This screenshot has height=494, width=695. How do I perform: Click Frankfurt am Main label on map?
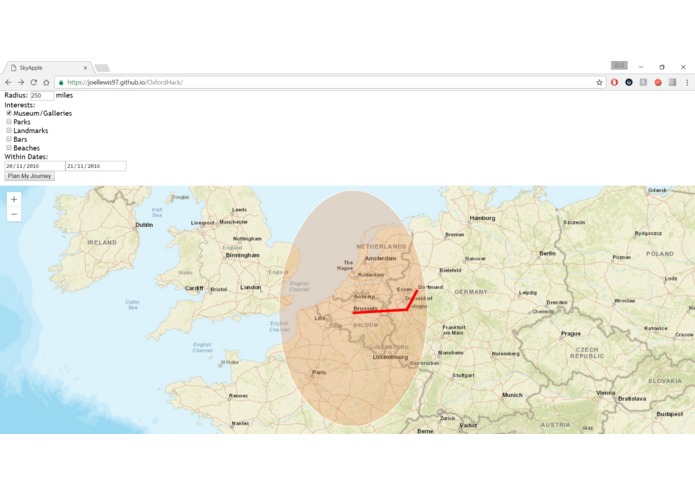pos(453,330)
